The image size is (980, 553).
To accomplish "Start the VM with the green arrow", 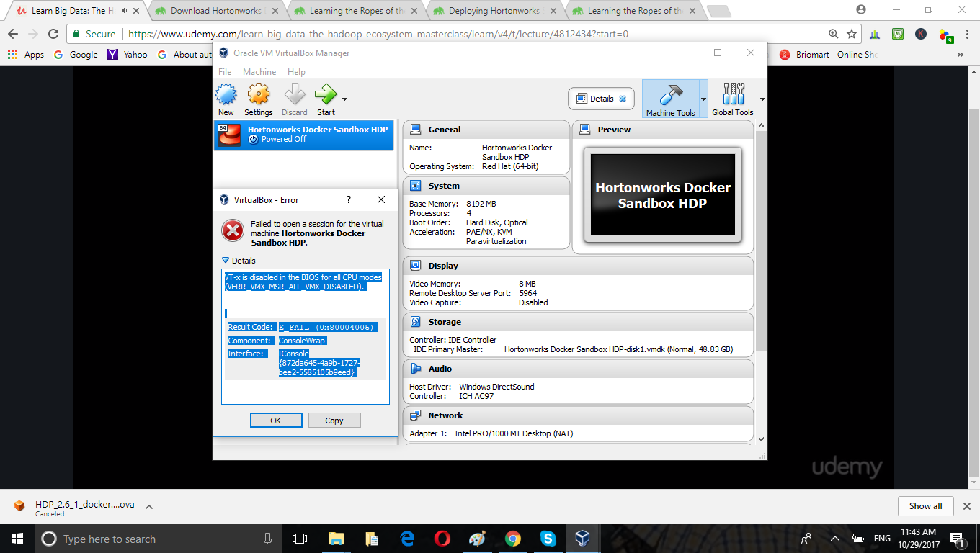I will click(326, 94).
